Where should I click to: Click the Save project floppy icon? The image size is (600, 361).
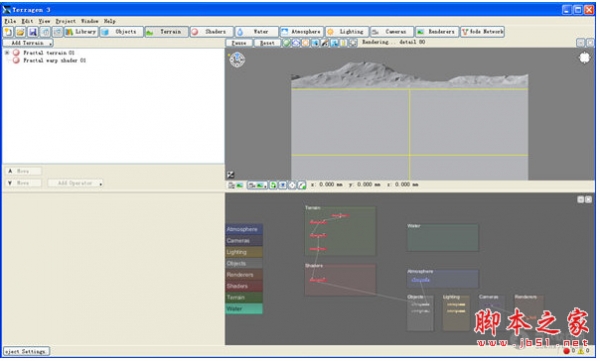33,32
